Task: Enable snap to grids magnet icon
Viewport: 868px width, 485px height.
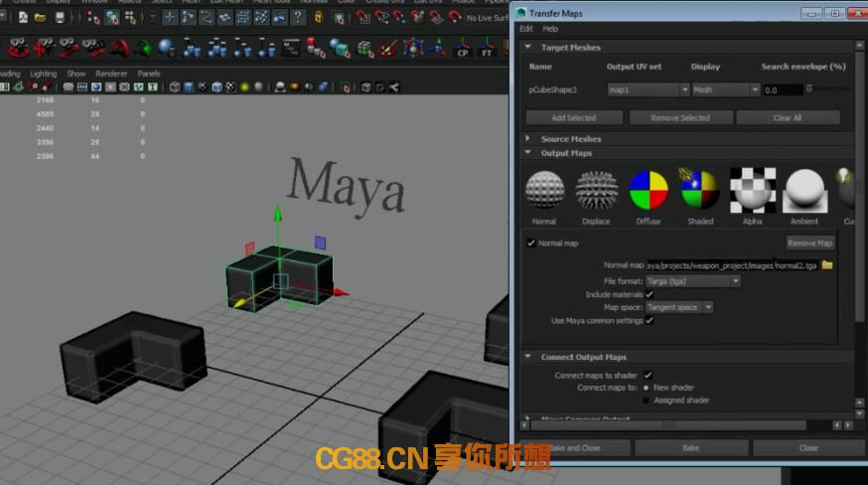Action: (x=363, y=18)
